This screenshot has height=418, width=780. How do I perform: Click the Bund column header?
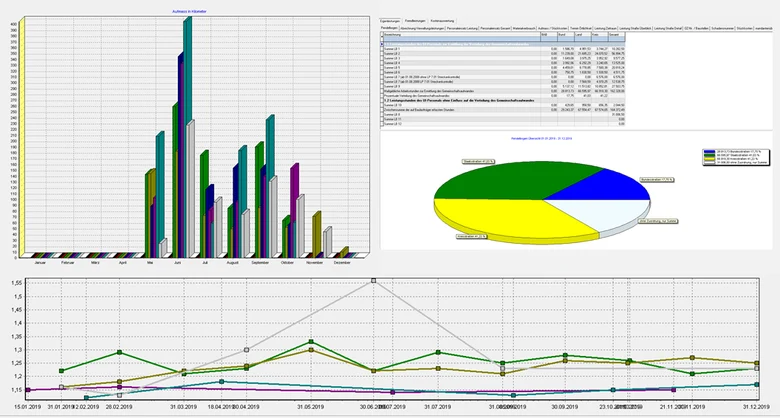pos(566,34)
